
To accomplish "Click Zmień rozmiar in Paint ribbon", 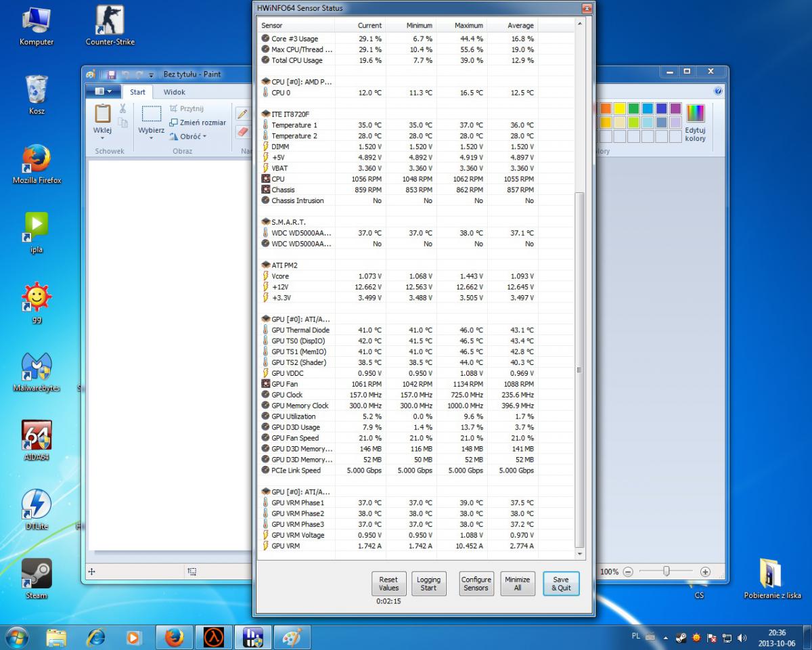I will [x=198, y=123].
